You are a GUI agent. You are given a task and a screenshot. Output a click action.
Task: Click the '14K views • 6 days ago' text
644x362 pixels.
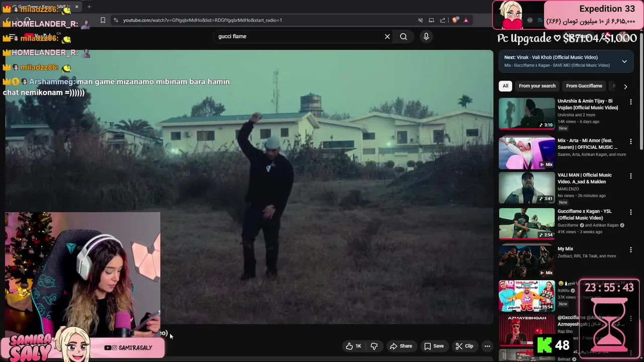tap(578, 122)
